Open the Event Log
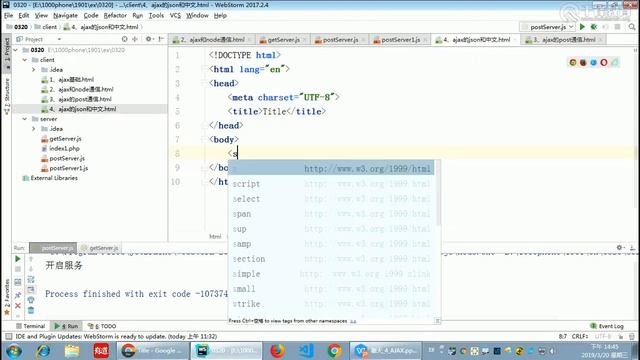The height and width of the screenshot is (360, 640). click(607, 326)
